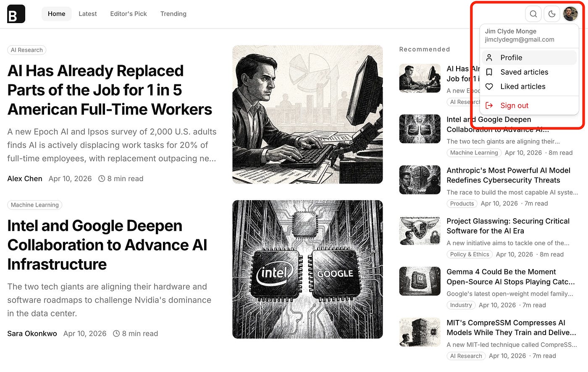Click the AI Research tag on main article
The width and height of the screenshot is (588, 372).
click(x=27, y=50)
